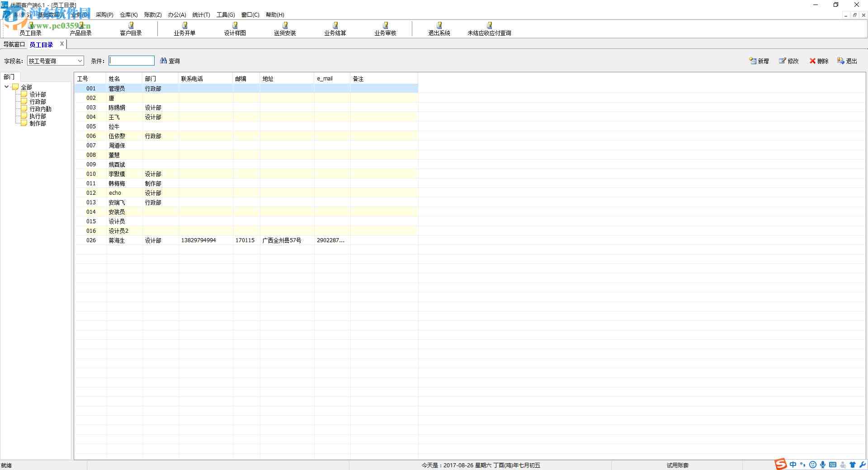Open 仓库(K) menu

coord(128,15)
